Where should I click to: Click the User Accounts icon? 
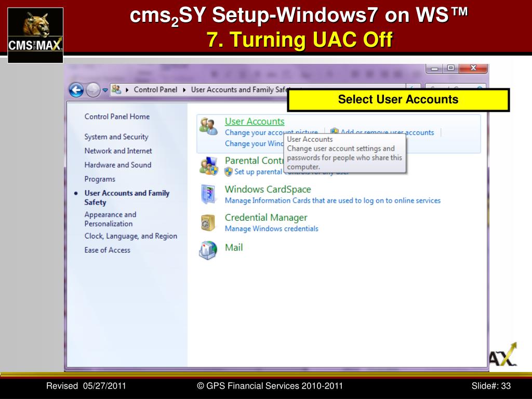(x=208, y=126)
